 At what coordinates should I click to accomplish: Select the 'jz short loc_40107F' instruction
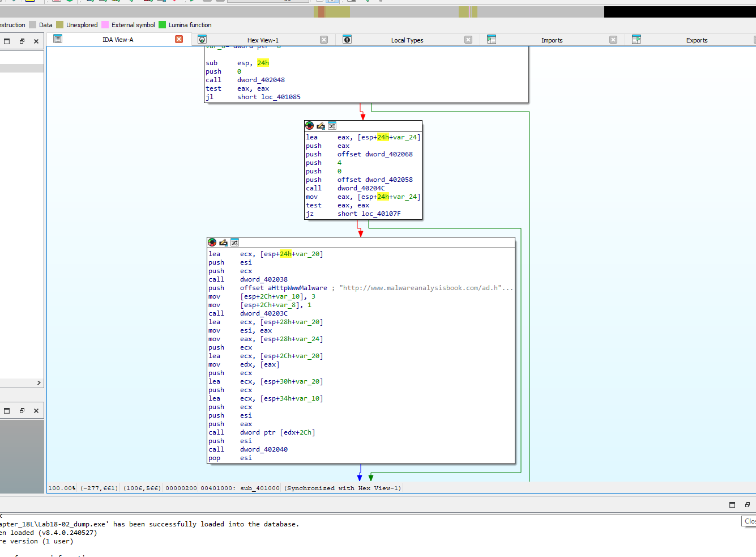(x=353, y=214)
